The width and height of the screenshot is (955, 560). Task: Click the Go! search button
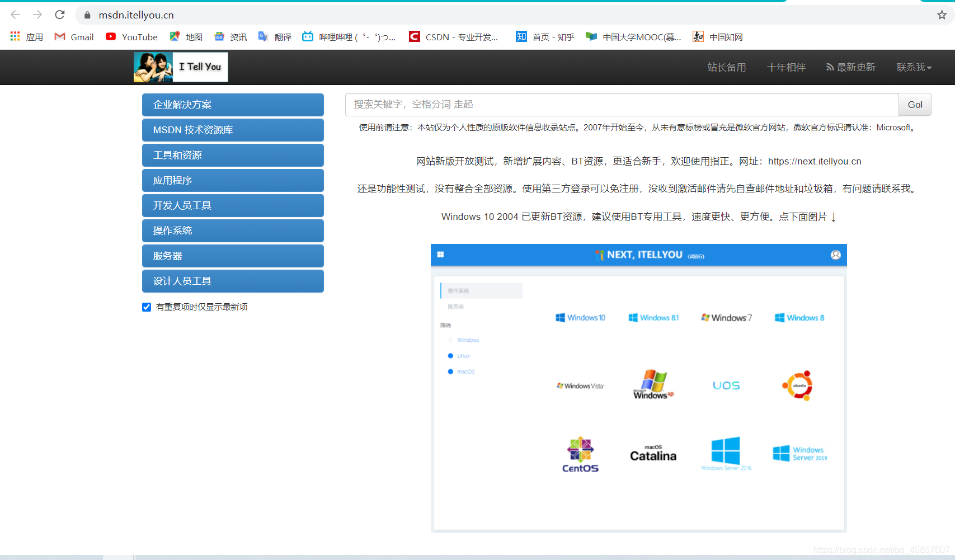click(915, 105)
